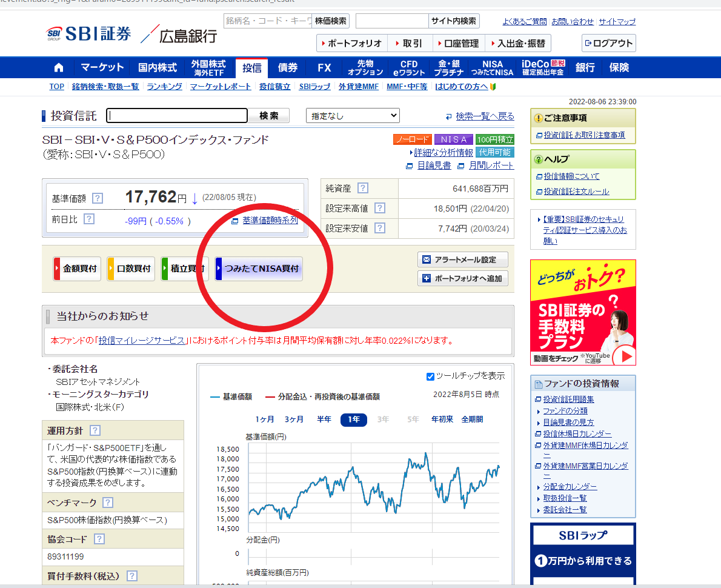Open the 投信 tab

[x=252, y=68]
